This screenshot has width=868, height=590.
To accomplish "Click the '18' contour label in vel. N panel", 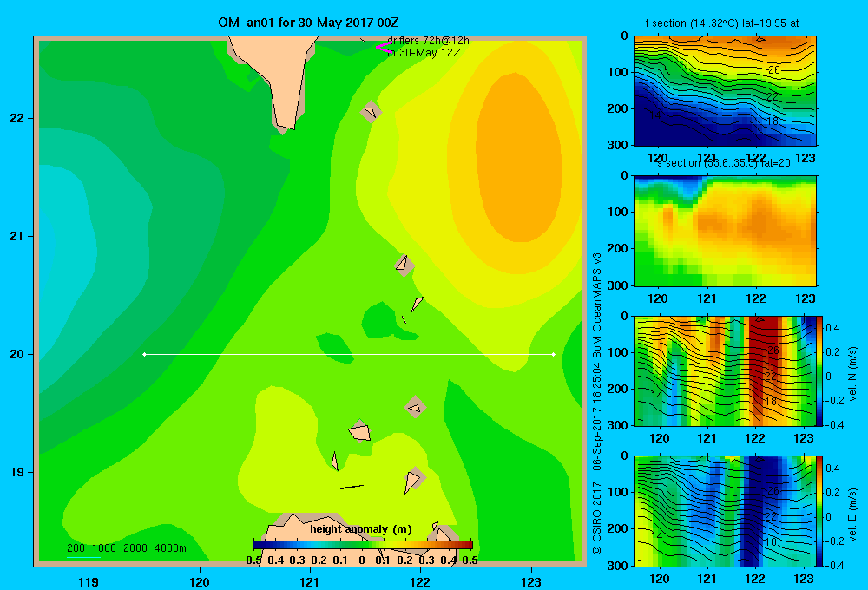I will (771, 401).
